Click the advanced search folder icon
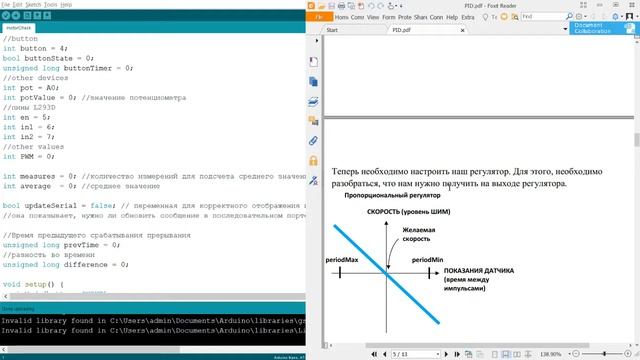640x360 pixels. (515, 17)
